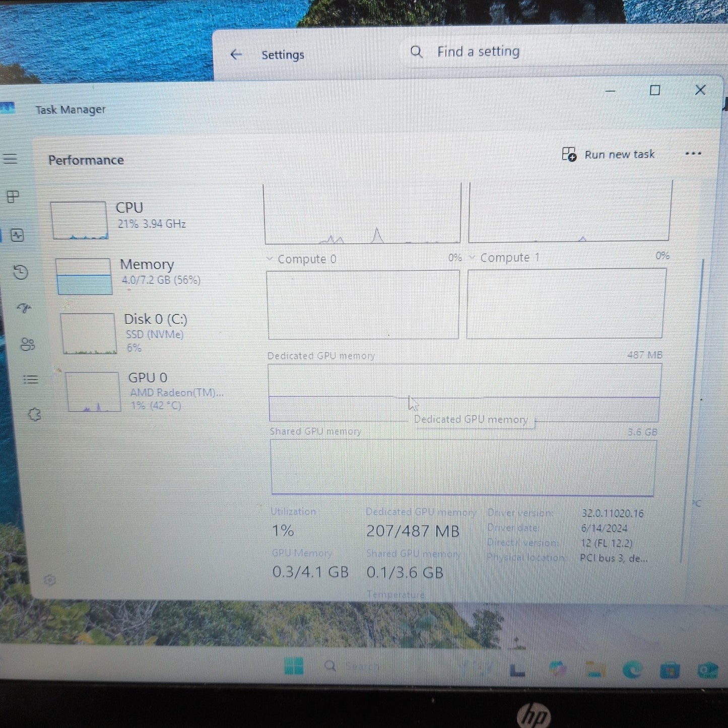The height and width of the screenshot is (728, 728).
Task: Select Performance page icon in sidebar
Action: 18,235
